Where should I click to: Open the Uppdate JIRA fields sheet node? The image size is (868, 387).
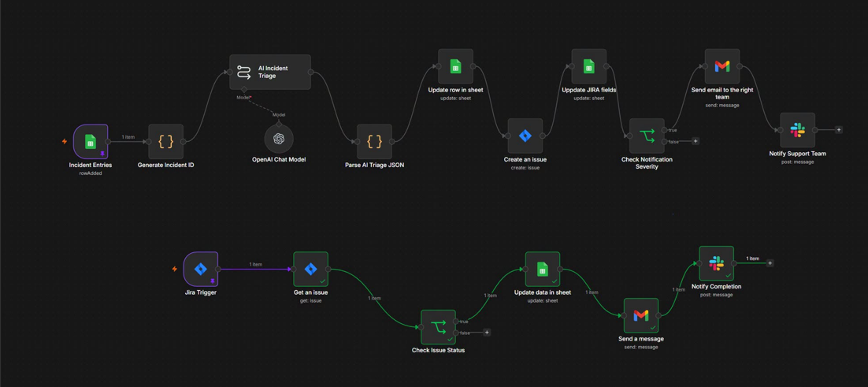pyautogui.click(x=589, y=66)
